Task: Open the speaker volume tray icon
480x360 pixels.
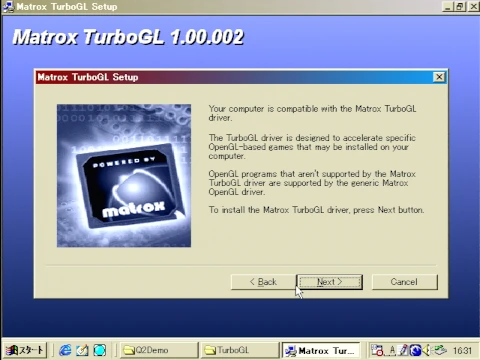Action: click(426, 350)
